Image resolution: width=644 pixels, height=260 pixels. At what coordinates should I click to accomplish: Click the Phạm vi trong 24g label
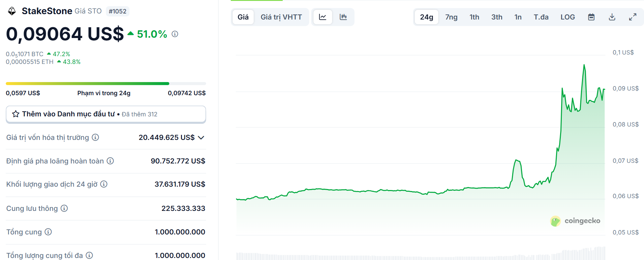tap(104, 93)
